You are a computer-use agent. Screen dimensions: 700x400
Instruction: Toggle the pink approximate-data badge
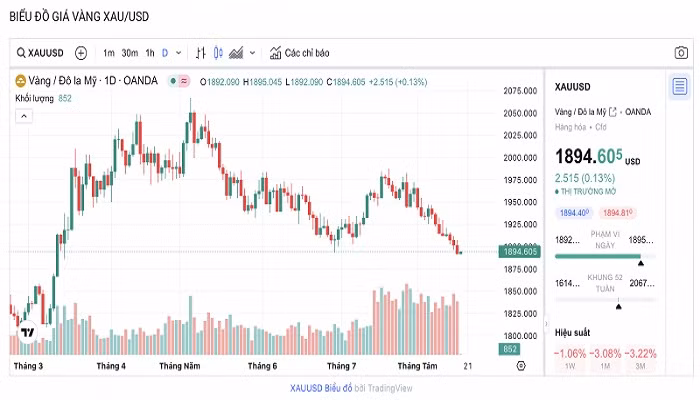[x=184, y=81]
